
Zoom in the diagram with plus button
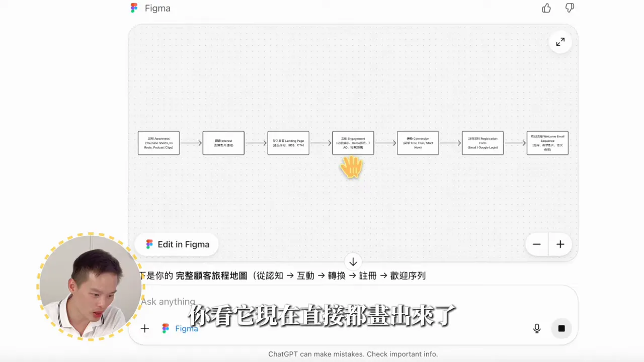560,244
